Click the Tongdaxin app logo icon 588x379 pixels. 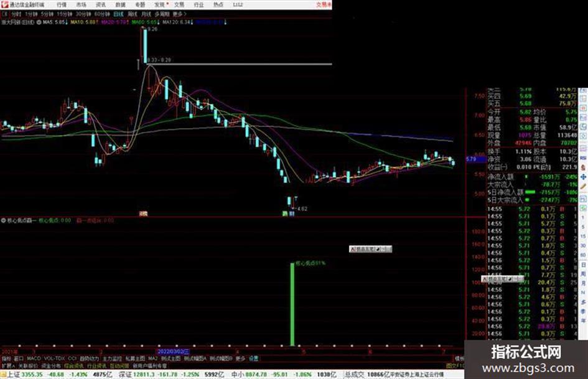coord(4,4)
